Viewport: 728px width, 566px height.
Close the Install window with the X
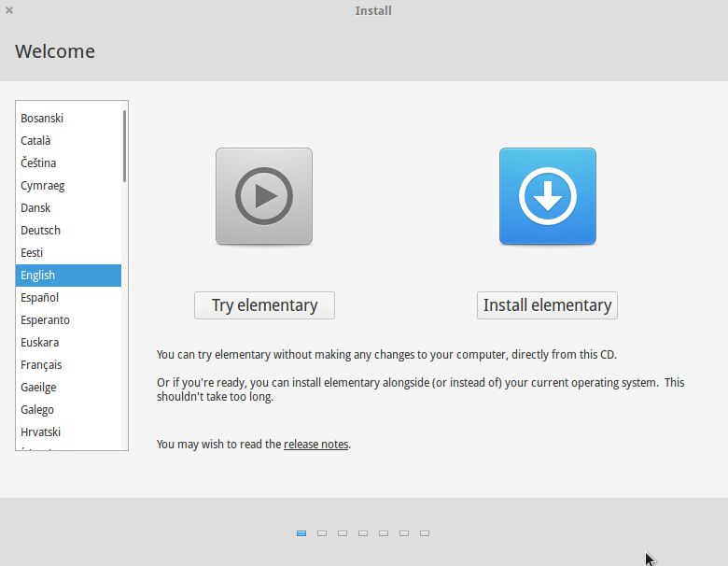[x=9, y=10]
